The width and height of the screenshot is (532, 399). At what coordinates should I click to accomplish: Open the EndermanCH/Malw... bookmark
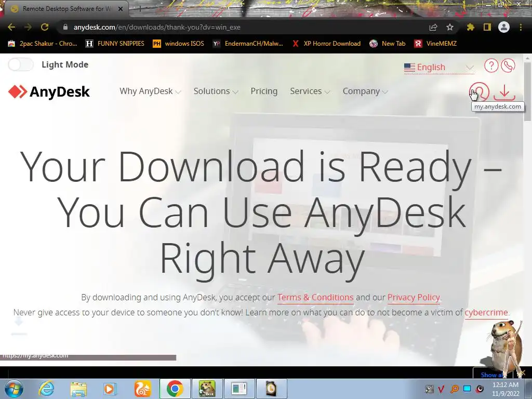(248, 44)
